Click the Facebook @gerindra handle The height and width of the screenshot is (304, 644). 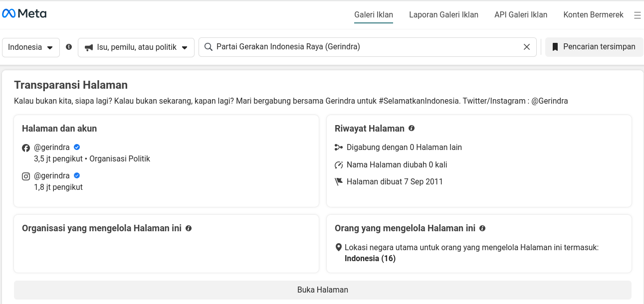(x=52, y=148)
